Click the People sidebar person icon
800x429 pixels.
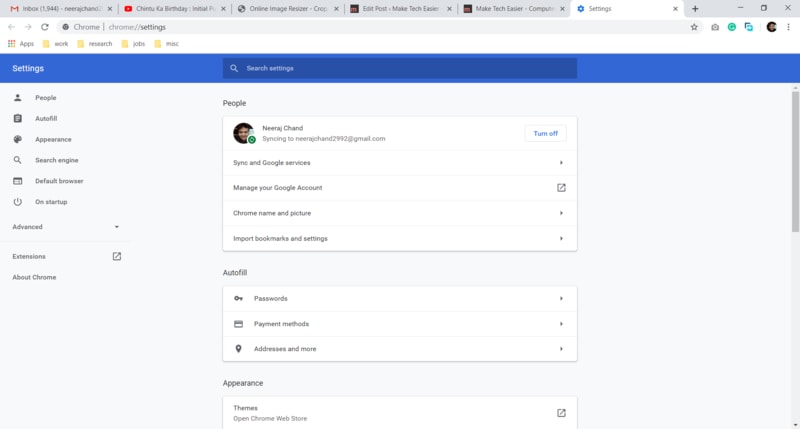17,97
